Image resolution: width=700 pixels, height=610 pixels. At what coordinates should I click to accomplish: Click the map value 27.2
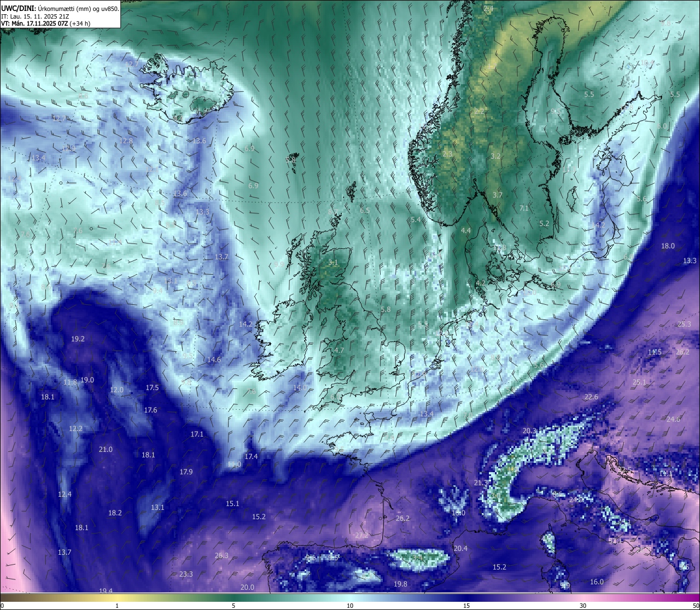[361, 536]
